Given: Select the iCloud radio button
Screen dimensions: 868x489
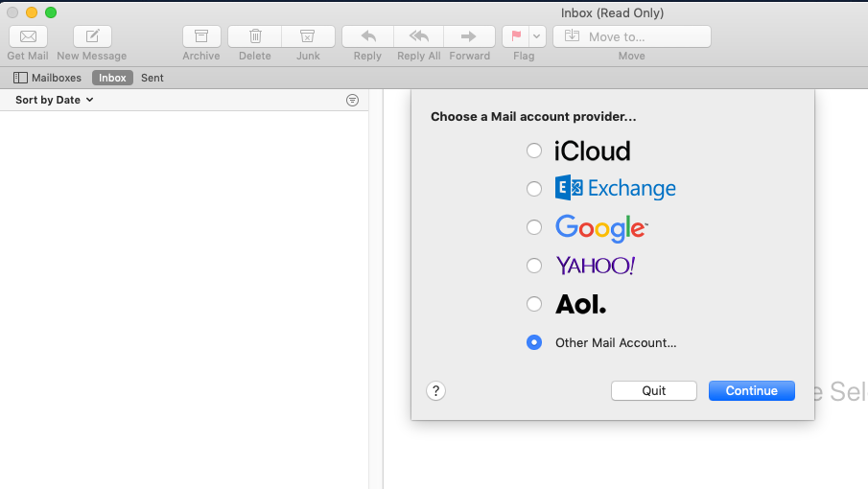Looking at the screenshot, I should [x=534, y=151].
